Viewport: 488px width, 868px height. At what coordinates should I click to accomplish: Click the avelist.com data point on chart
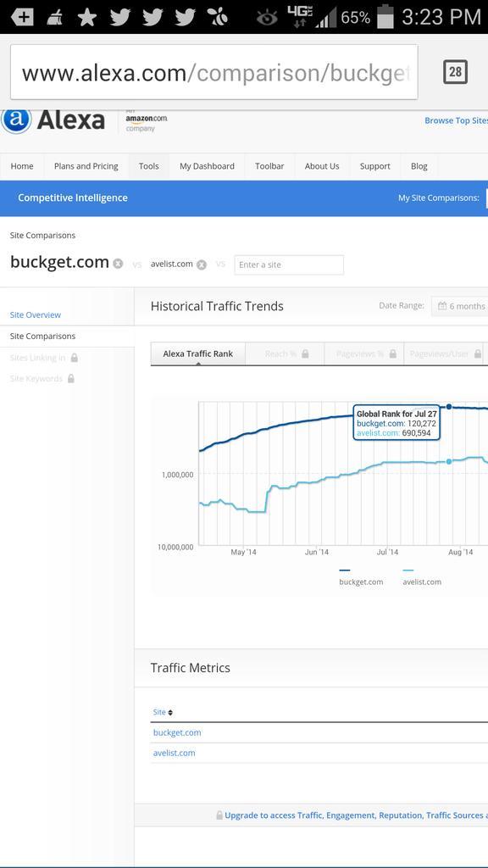(x=449, y=461)
